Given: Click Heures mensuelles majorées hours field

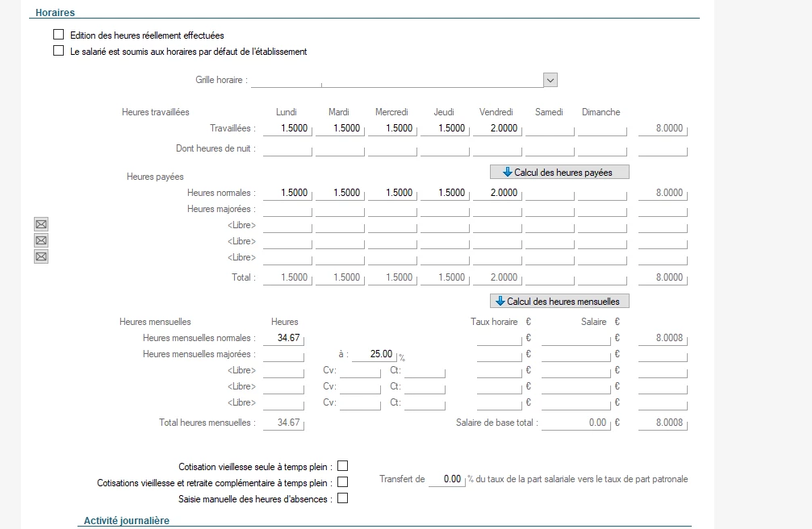Looking at the screenshot, I should [283, 355].
